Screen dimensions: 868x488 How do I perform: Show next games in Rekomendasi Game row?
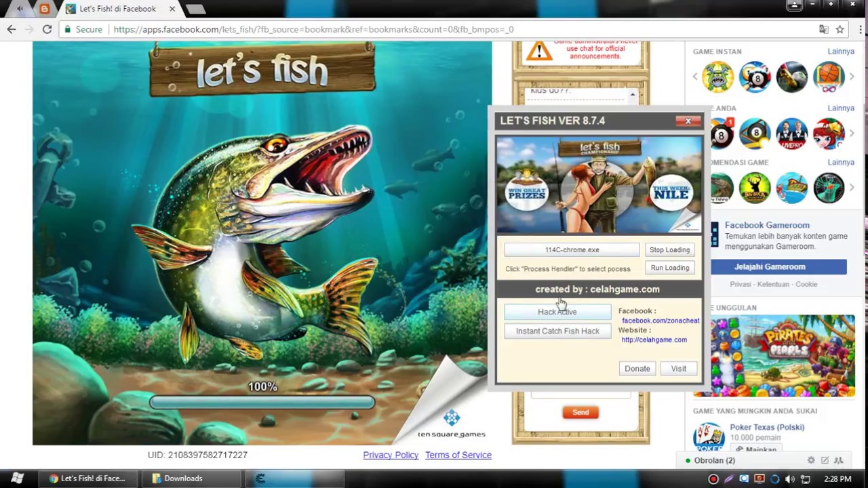tap(852, 188)
